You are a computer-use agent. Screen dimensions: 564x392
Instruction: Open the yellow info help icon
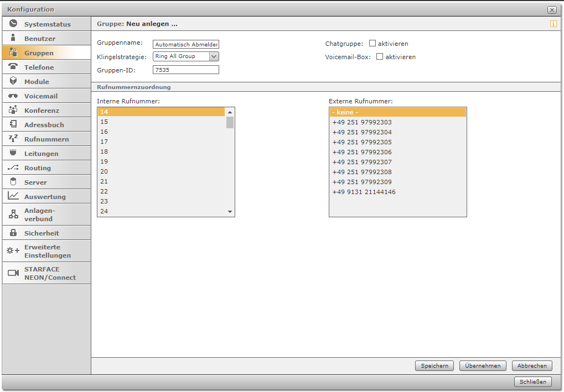[x=553, y=24]
